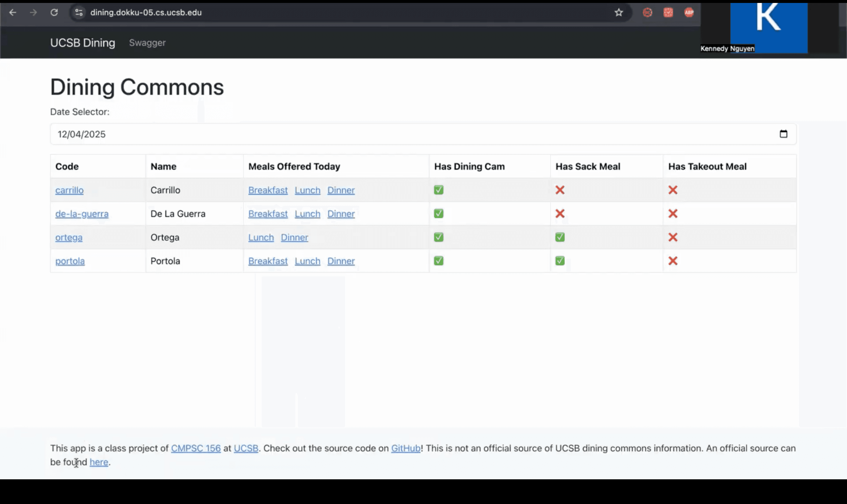Open the calendar picker in date field
Viewport: 847px width, 504px height.
click(x=783, y=134)
